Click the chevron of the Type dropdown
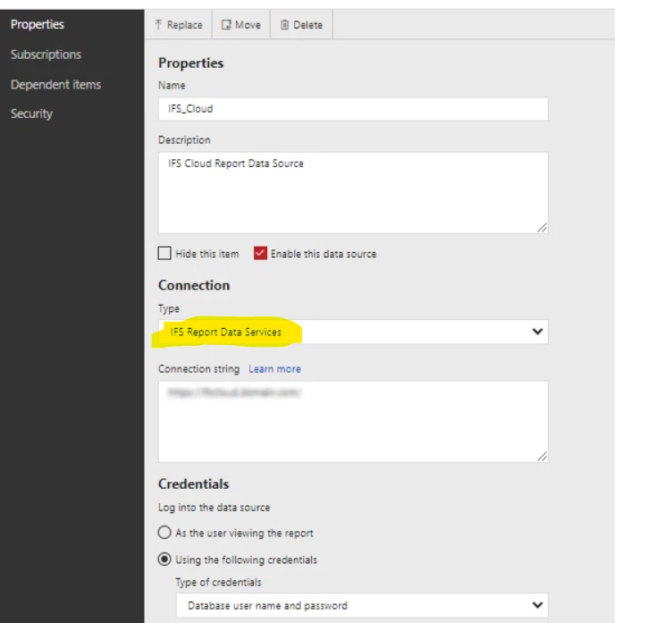Image resolution: width=672 pixels, height=623 pixels. pos(537,332)
